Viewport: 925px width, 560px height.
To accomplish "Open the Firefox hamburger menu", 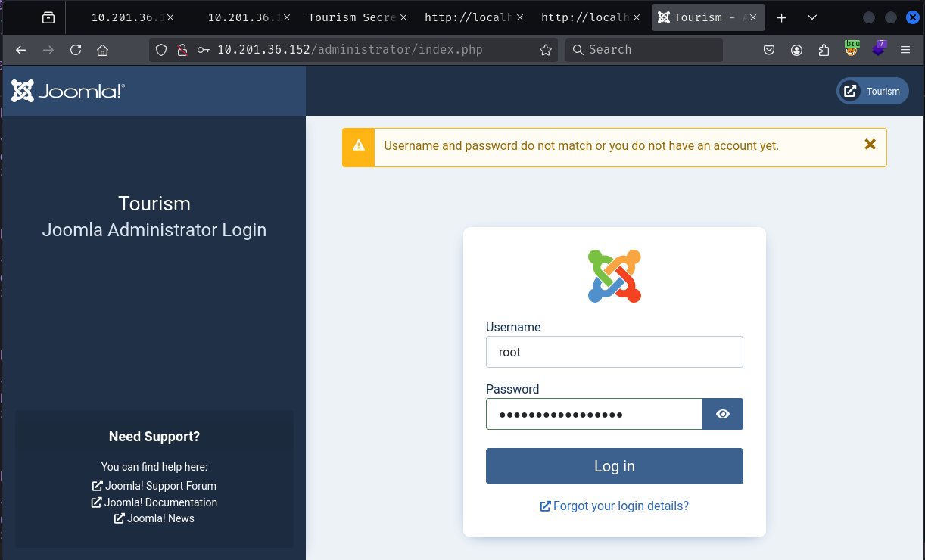I will 905,50.
